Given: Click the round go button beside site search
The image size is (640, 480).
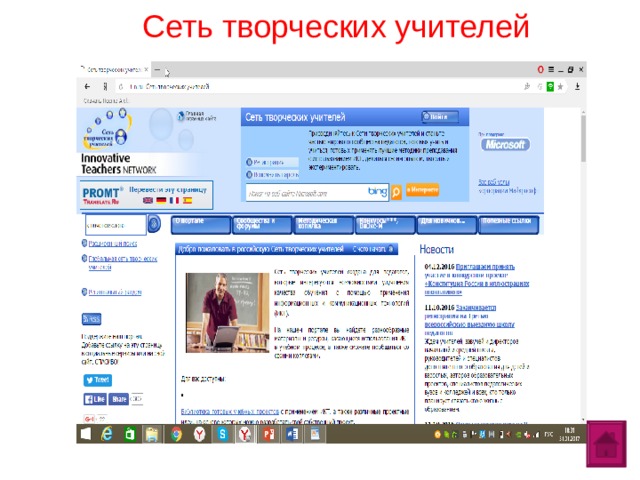Looking at the screenshot, I should (x=154, y=224).
